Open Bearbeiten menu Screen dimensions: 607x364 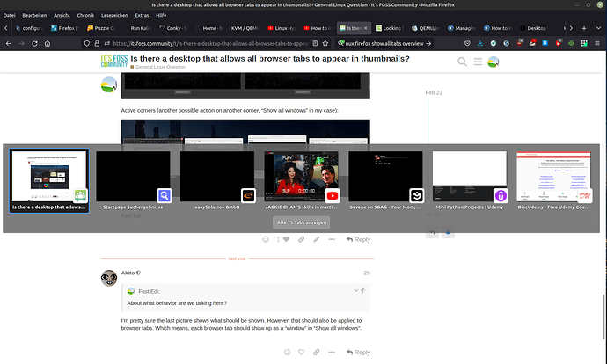[34, 16]
